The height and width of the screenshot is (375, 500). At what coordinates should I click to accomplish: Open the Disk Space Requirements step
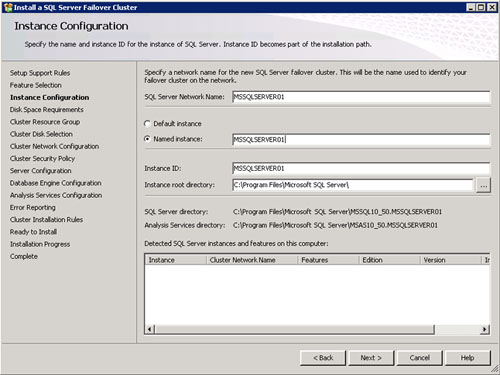point(47,110)
